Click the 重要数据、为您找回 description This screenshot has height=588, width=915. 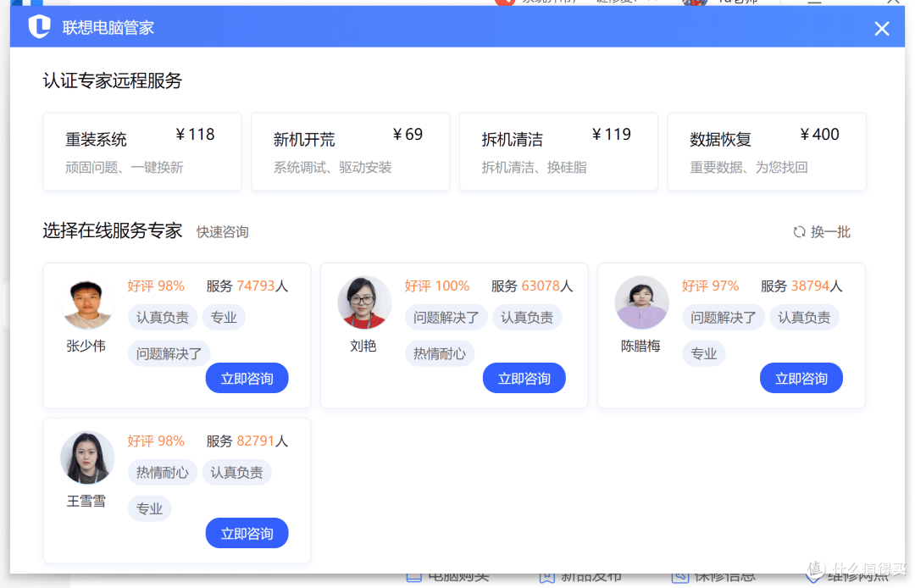point(749,168)
